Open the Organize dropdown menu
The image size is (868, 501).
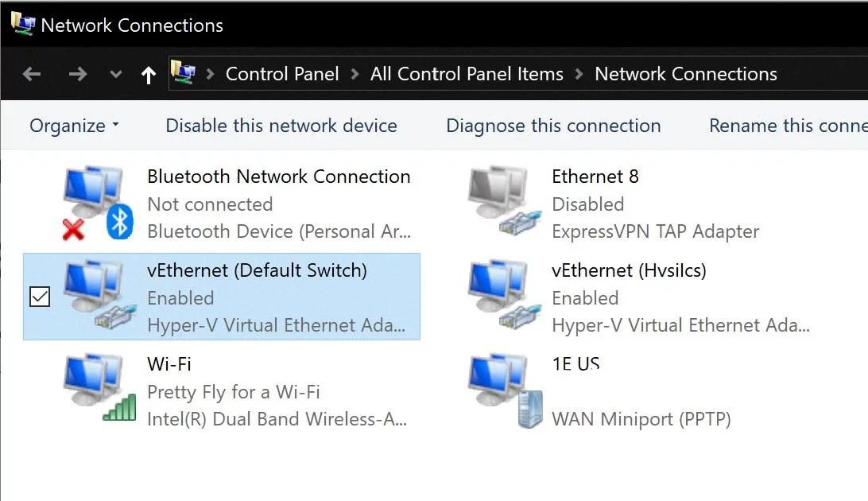[x=74, y=126]
